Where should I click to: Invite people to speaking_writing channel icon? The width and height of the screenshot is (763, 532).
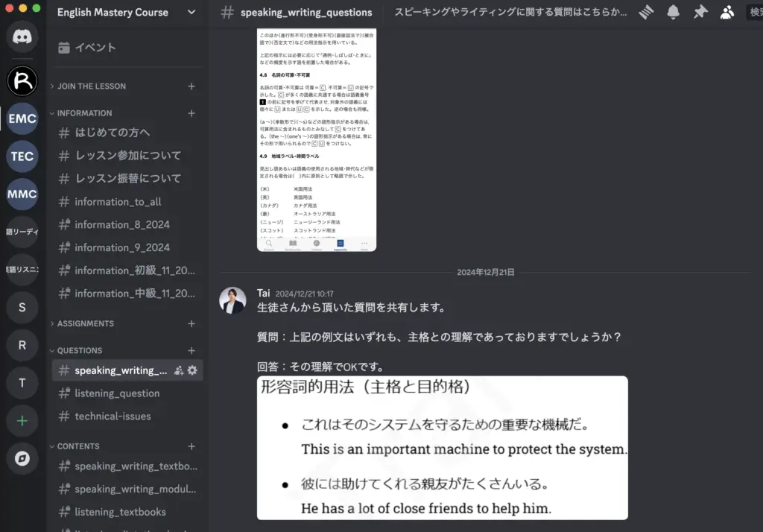179,370
